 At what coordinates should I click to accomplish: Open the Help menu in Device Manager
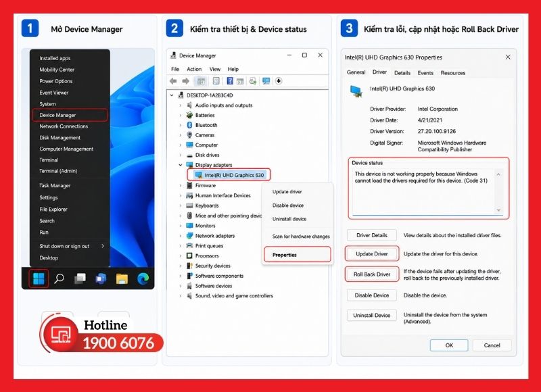[233, 69]
